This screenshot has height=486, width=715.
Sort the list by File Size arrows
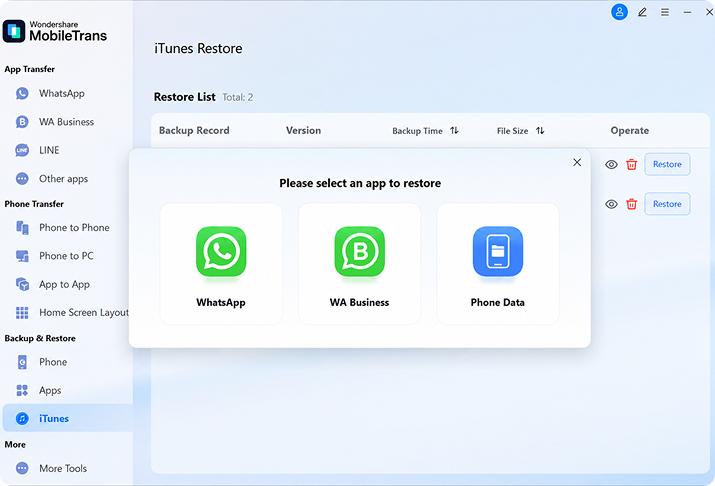pos(540,130)
